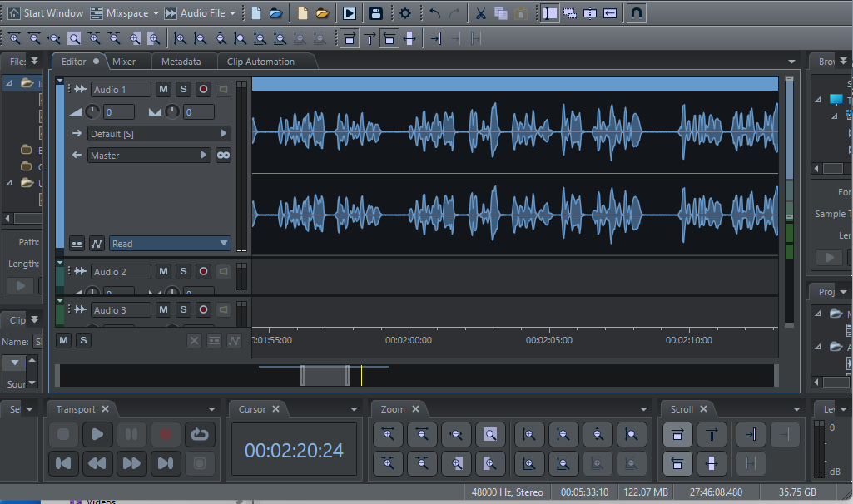Screen dimensions: 853x504
Task: Click the link channels icon beside Master
Action: click(x=222, y=156)
